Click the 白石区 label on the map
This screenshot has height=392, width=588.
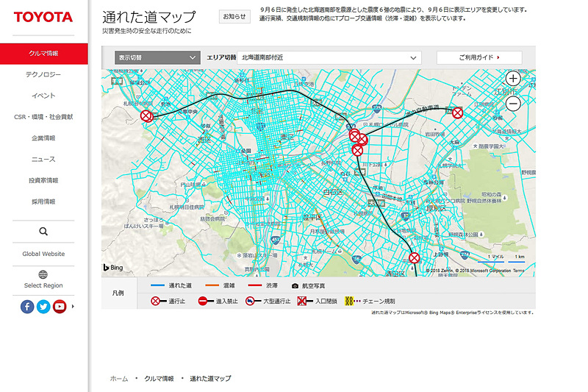pos(333,193)
